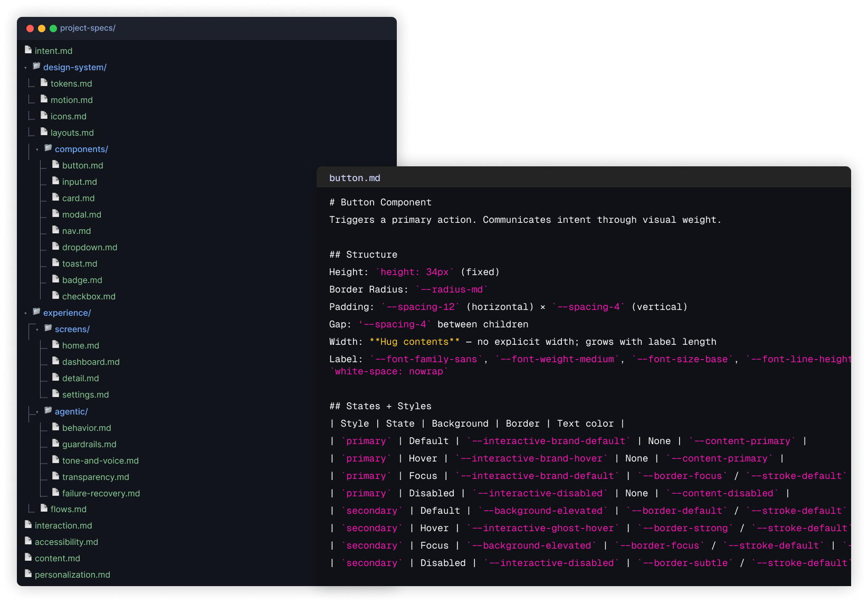Screen dimensions: 868x603
Task: Click '--content-disabled' in the table
Action: (x=722, y=493)
